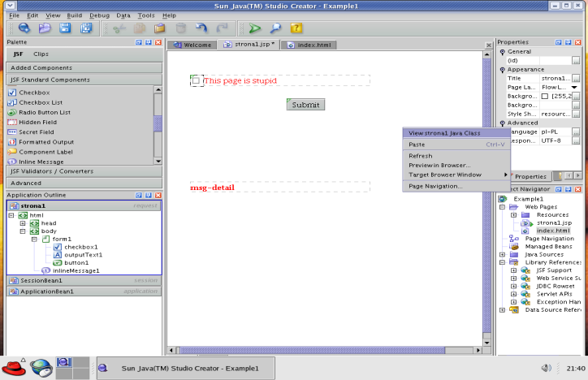Open the Help question mark toolbar icon
The height and width of the screenshot is (380, 588).
tap(297, 28)
